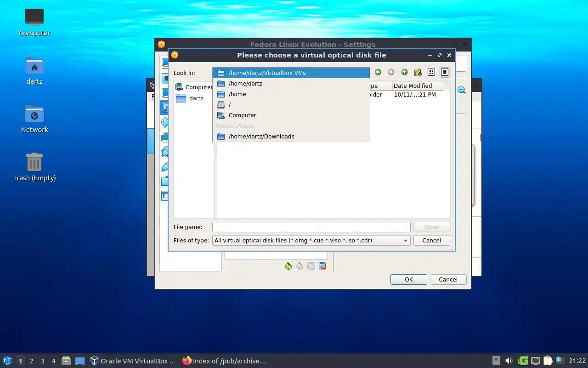Select the Storage category in Settings sidebar
Screen dimensions: 588x368
[164, 107]
